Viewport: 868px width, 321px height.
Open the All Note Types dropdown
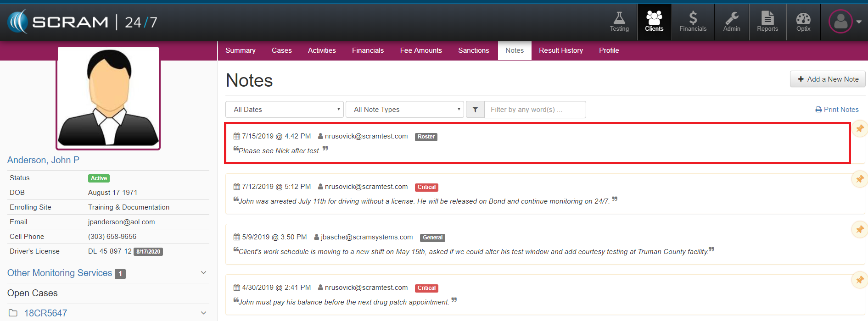pos(404,110)
